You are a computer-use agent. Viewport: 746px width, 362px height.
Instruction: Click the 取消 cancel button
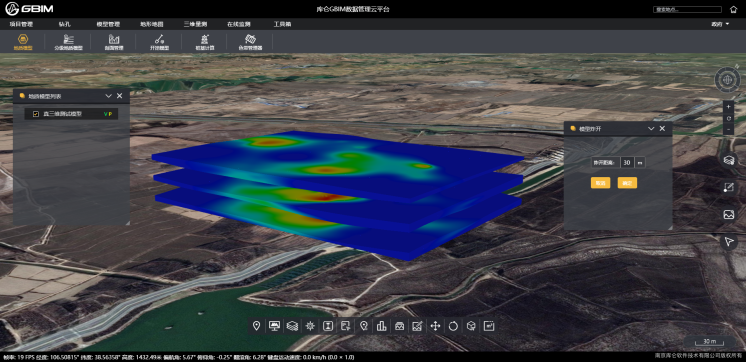coord(600,183)
